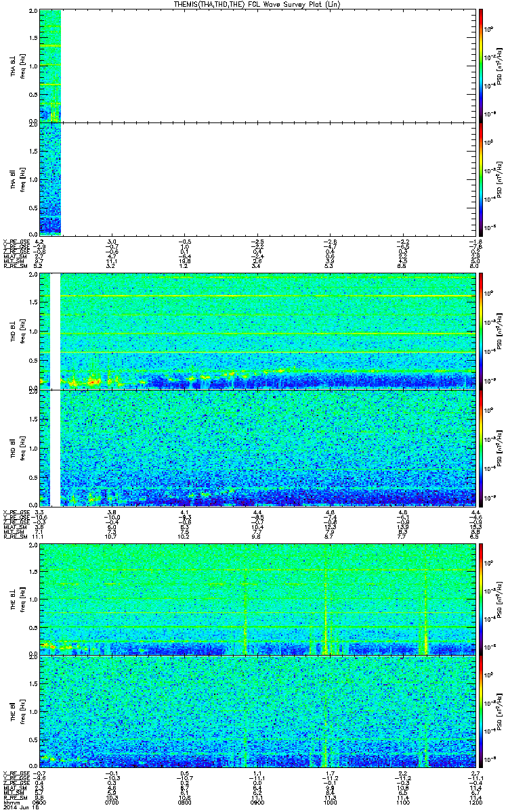Click the PSD color bar beside THA B⊥
The width and height of the screenshot is (508, 812).
[x=481, y=66]
